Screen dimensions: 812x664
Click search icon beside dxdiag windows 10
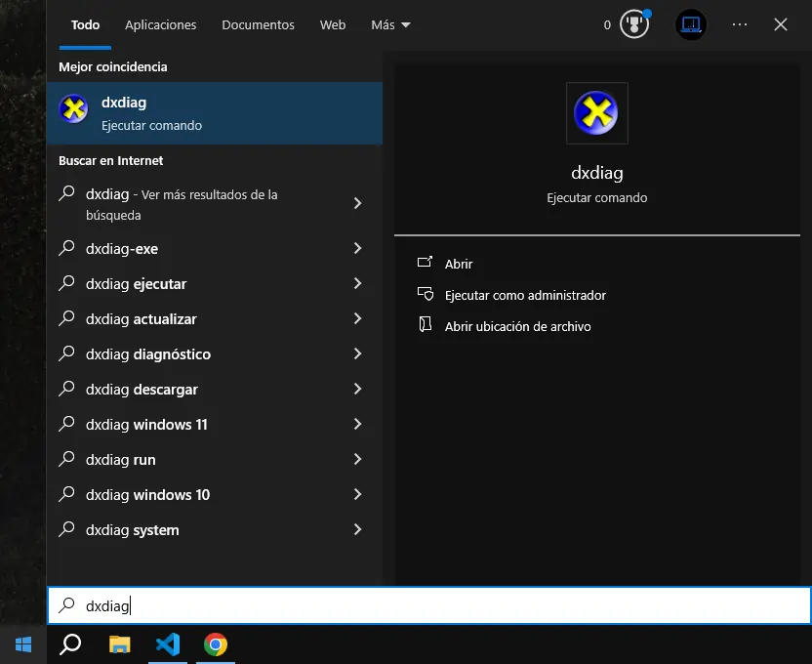[x=66, y=495]
